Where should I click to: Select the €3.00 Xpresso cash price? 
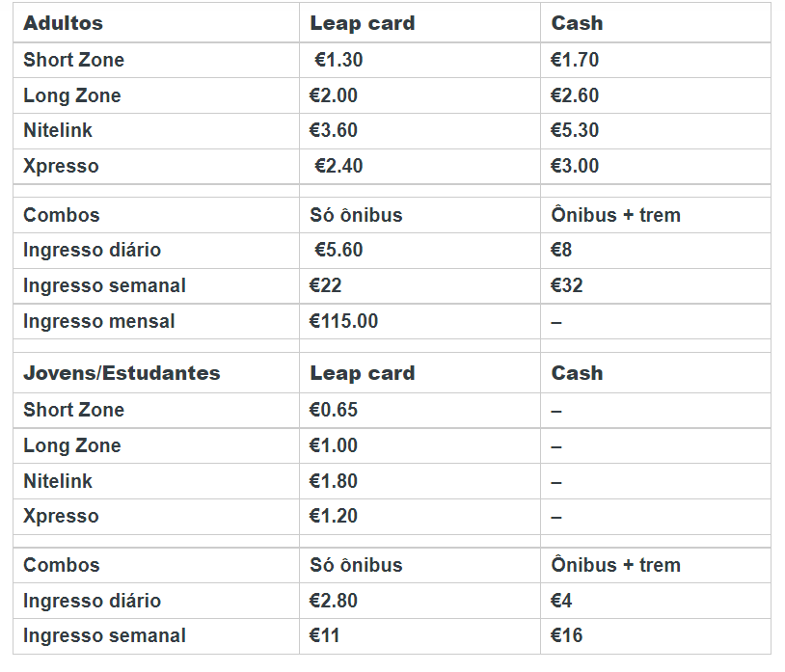(x=575, y=166)
